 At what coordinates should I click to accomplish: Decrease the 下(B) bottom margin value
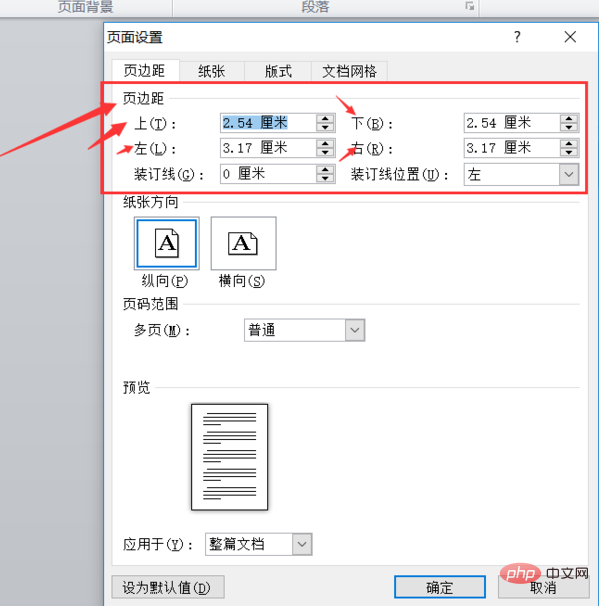click(x=569, y=128)
